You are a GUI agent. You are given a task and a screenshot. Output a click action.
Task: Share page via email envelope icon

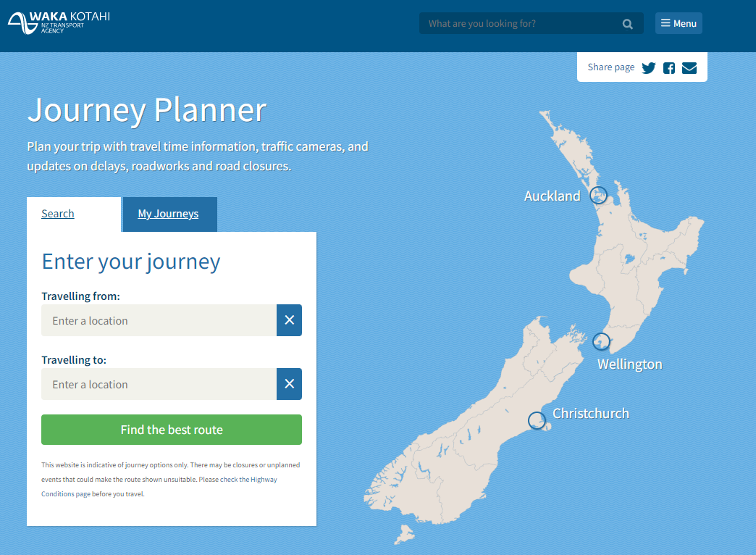(689, 67)
